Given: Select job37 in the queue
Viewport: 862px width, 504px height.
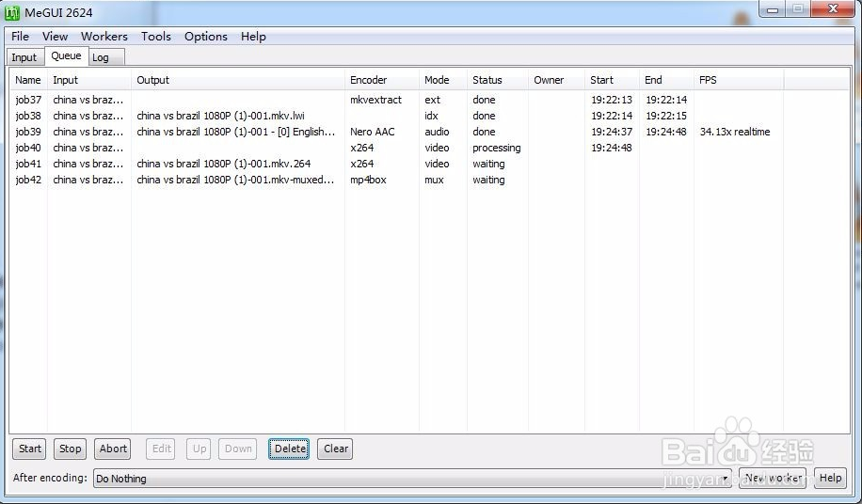Looking at the screenshot, I should [28, 100].
